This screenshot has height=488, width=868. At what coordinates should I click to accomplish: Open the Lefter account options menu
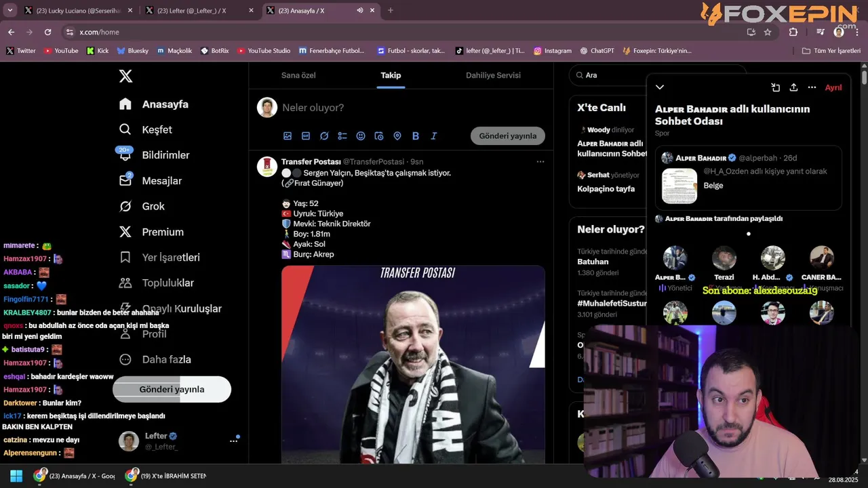[233, 441]
